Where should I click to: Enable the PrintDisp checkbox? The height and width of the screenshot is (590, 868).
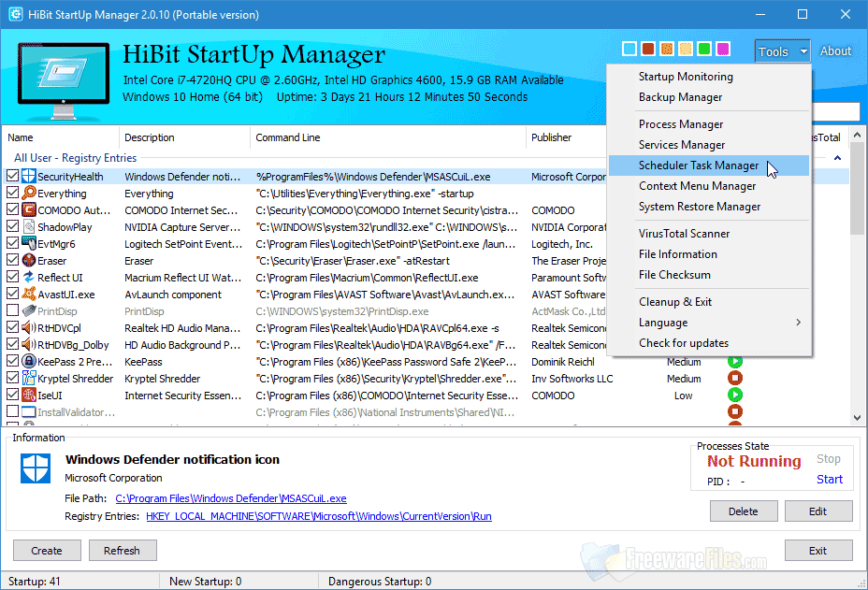click(13, 310)
